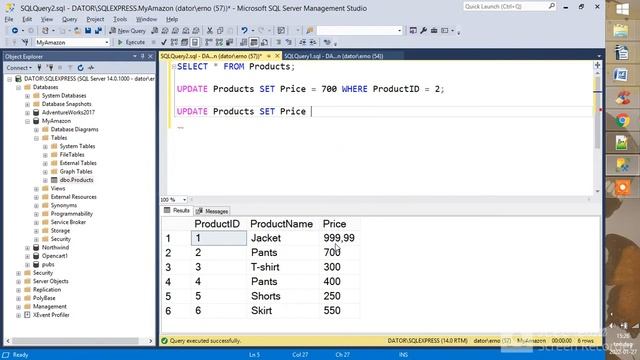The image size is (640, 360).
Task: Expand the System Databases folder
Action: tap(27, 96)
